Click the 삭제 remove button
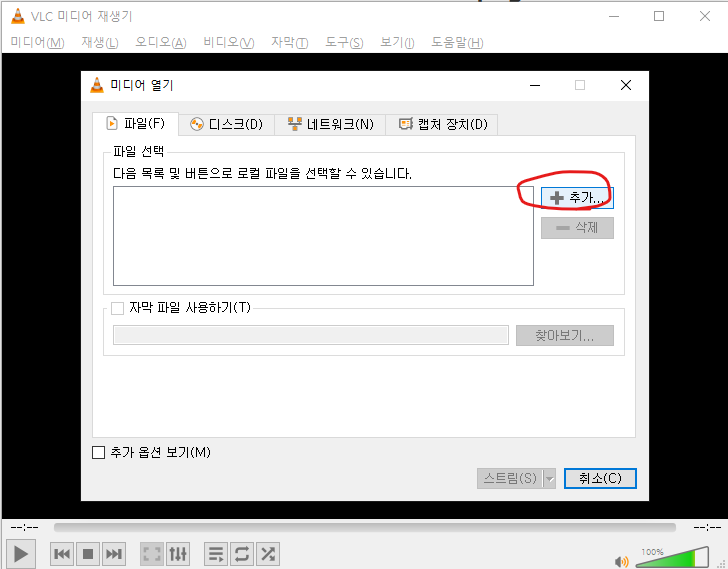728x569 pixels. pyautogui.click(x=577, y=228)
